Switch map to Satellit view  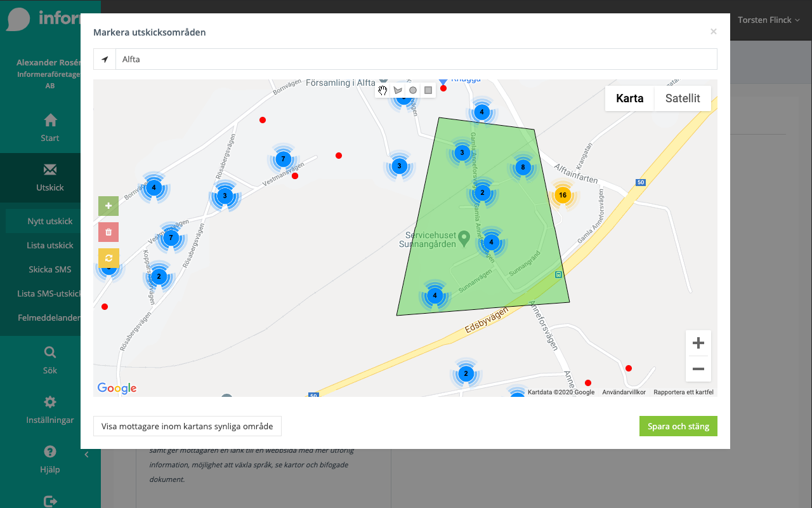pos(683,98)
